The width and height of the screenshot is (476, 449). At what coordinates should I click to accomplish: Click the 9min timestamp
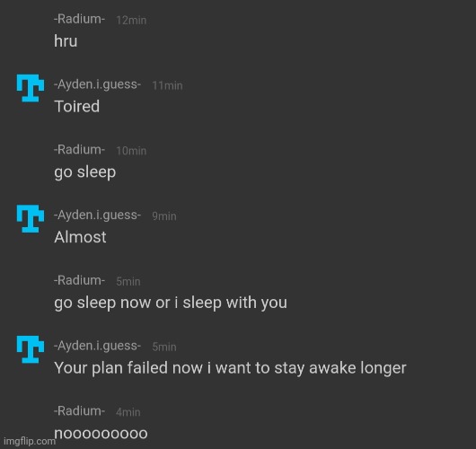coord(164,216)
